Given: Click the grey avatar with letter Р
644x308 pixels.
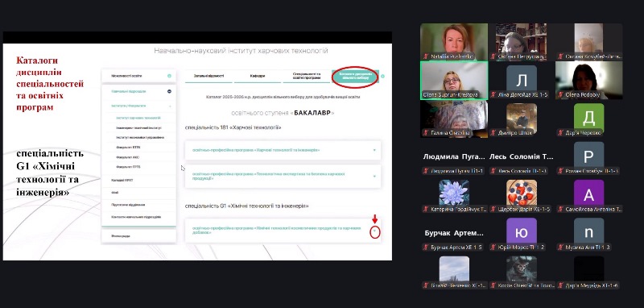Looking at the screenshot, I should [588, 156].
